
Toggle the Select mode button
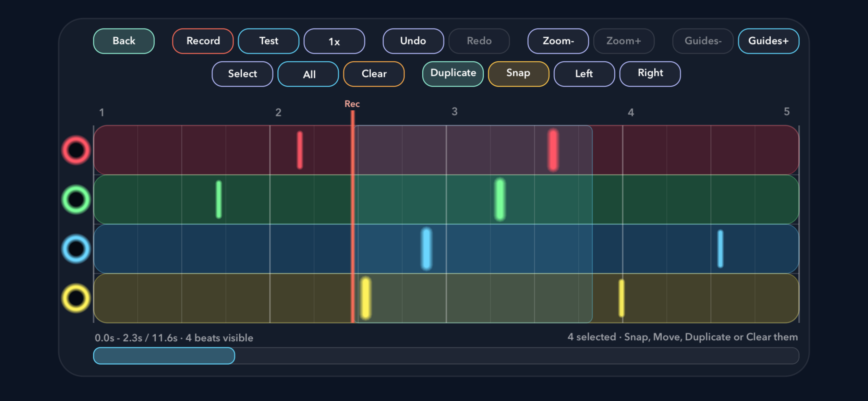pos(242,74)
